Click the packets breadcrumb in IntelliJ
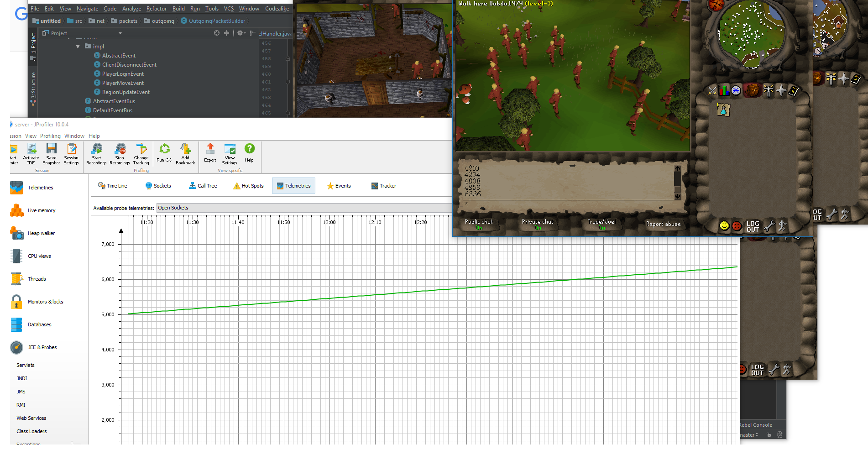This screenshot has width=868, height=455. pos(124,21)
